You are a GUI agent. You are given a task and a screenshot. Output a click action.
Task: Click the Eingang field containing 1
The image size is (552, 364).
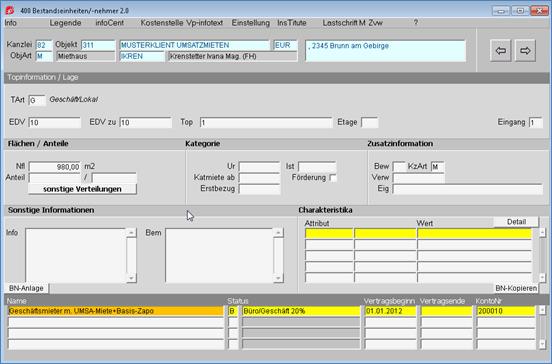coord(535,123)
